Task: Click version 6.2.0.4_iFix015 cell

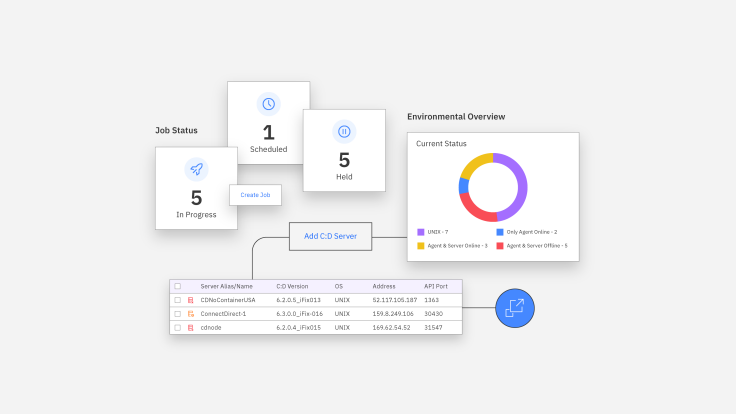Action: point(299,328)
